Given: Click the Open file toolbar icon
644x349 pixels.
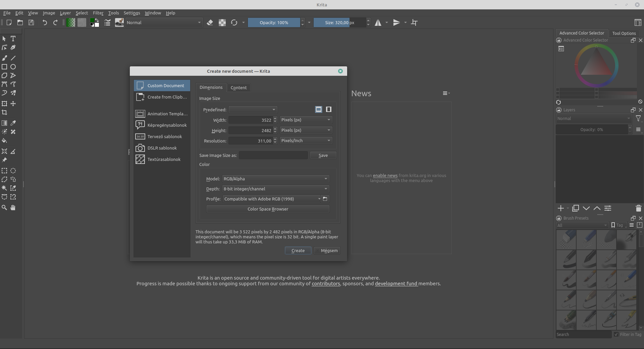Looking at the screenshot, I should pos(20,22).
